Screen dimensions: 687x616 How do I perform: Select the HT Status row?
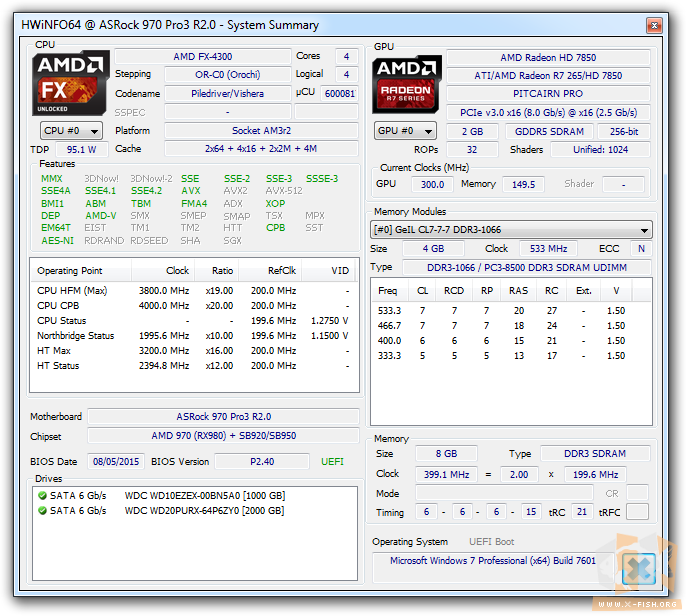(193, 365)
